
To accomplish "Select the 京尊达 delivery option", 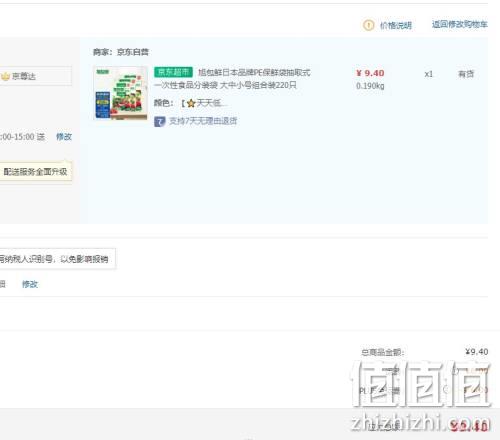I will click(x=35, y=76).
